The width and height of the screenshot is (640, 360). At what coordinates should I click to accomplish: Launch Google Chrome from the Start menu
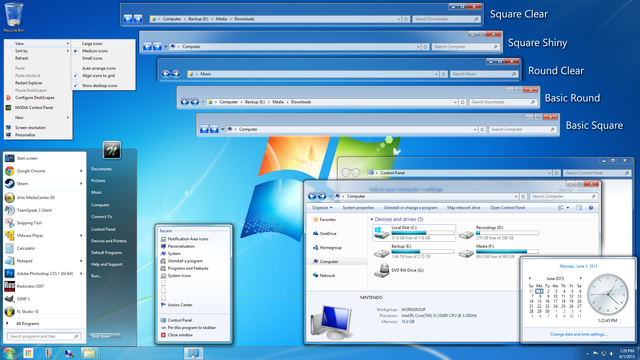click(x=44, y=171)
